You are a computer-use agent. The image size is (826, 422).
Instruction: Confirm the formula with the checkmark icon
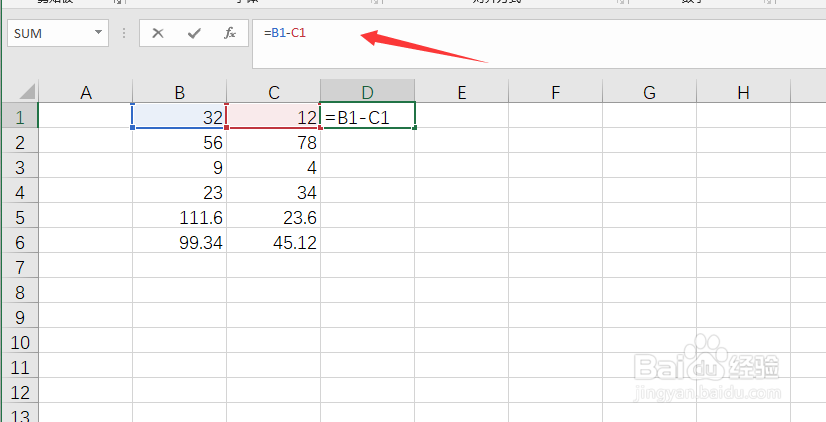click(x=194, y=34)
